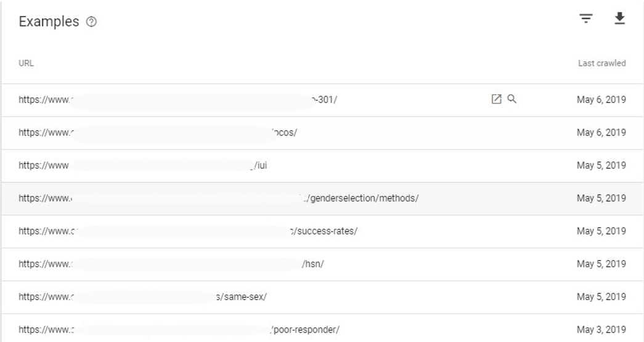Click May 5, 2019 date in same-sex row
The image size is (644, 342).
601,297
